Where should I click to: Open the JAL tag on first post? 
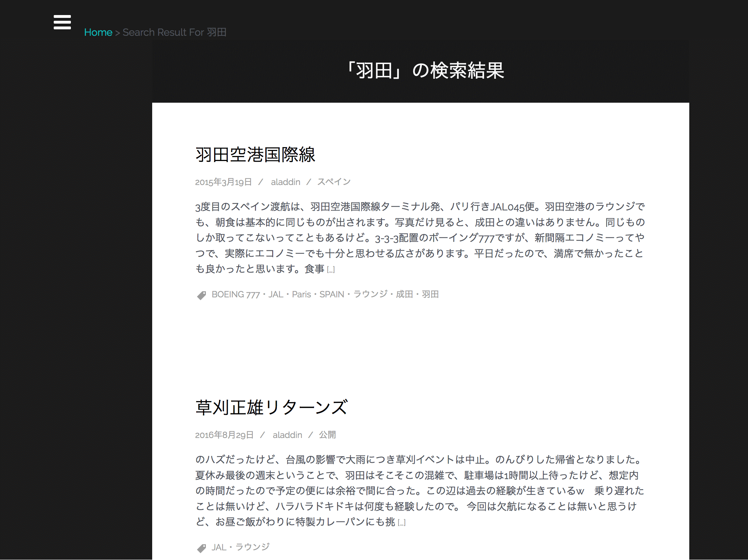coord(276,294)
